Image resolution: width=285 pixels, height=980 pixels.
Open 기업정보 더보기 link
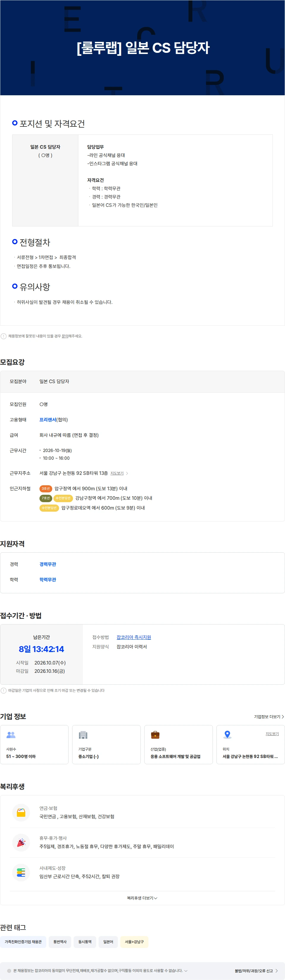pyautogui.click(x=269, y=717)
